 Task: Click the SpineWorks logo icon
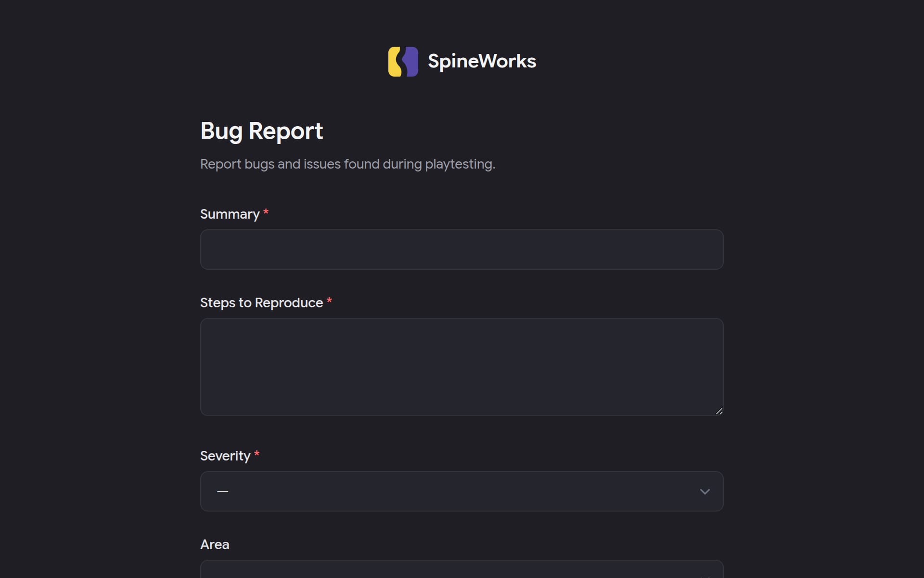point(403,62)
